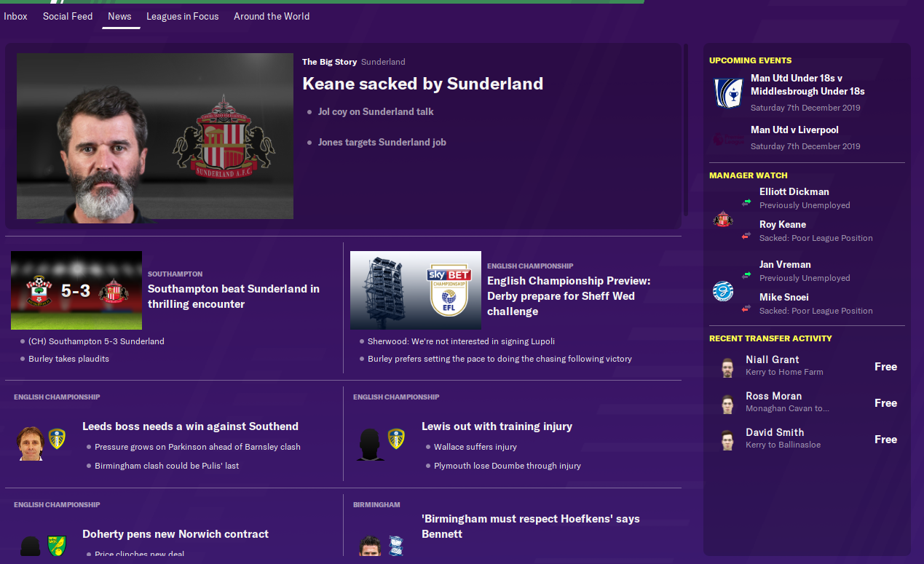
Task: Click the Leeds badge by the Lewis injury story
Action: click(x=396, y=439)
